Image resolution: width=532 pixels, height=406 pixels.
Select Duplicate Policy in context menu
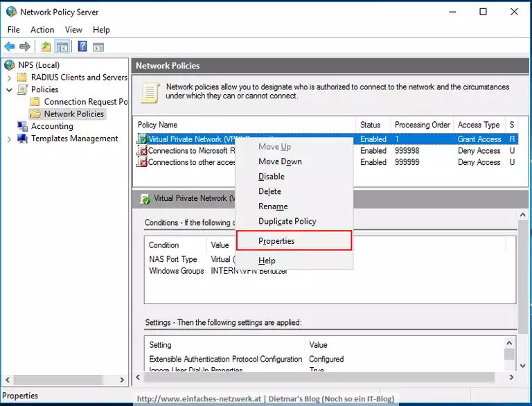pyautogui.click(x=287, y=221)
